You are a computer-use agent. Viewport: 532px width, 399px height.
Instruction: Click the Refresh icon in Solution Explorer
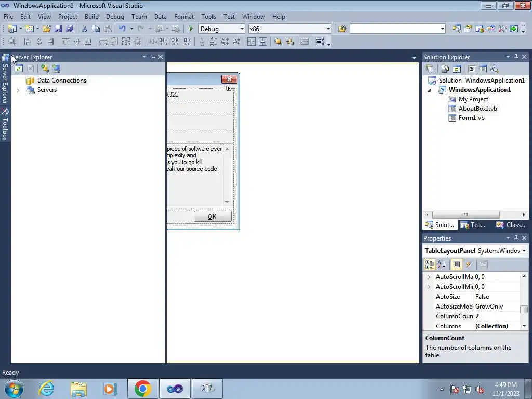click(457, 69)
